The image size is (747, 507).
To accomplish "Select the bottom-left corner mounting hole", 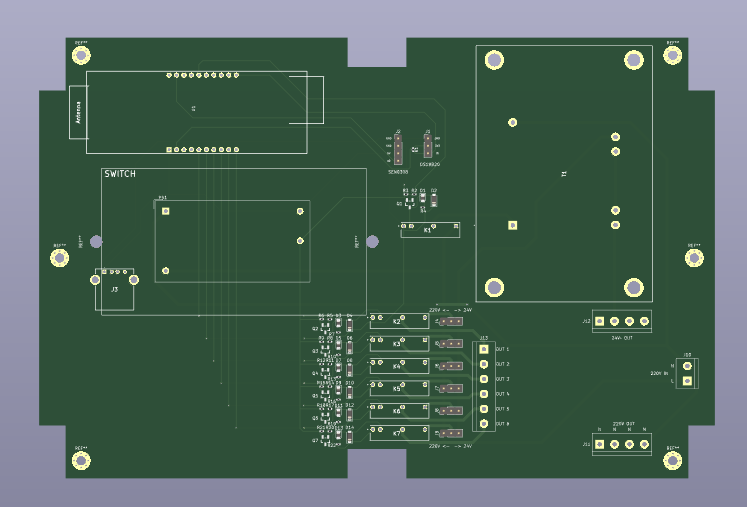I will (x=81, y=460).
